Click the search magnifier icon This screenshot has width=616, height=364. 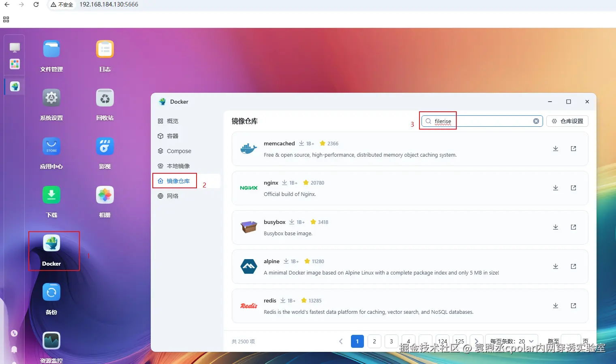tap(428, 121)
